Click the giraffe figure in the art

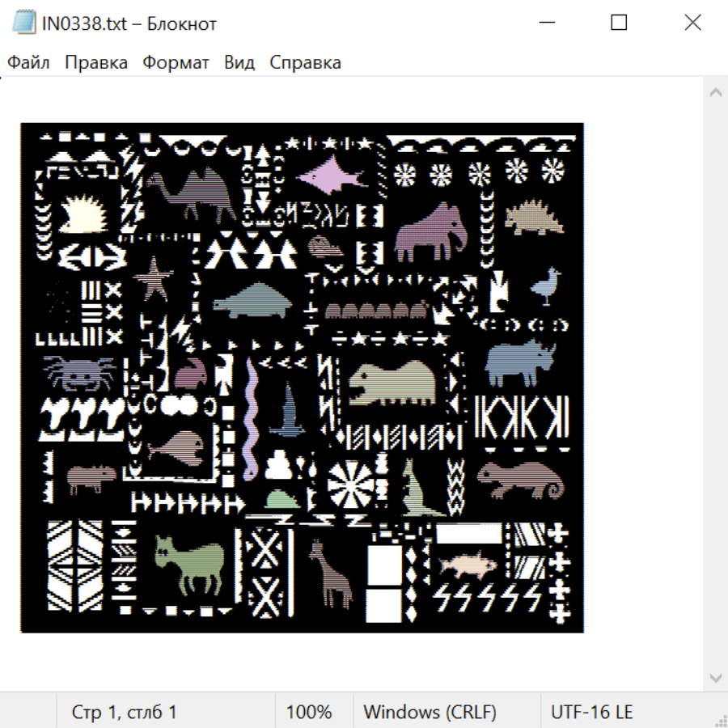point(330,574)
